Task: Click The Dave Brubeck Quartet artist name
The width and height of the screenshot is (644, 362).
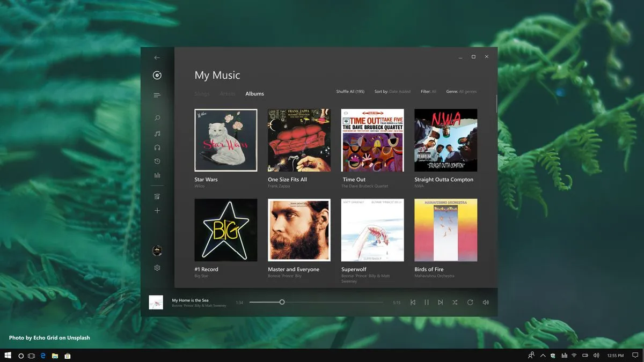Action: click(365, 186)
